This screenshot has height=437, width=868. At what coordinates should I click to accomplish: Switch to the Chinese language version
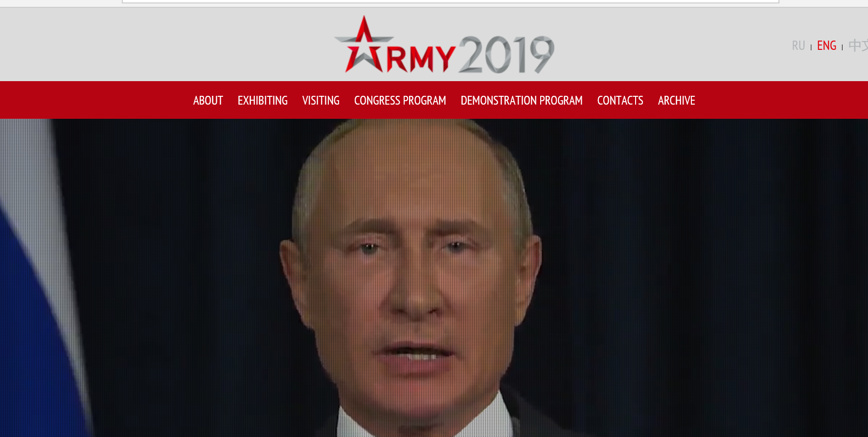click(858, 45)
